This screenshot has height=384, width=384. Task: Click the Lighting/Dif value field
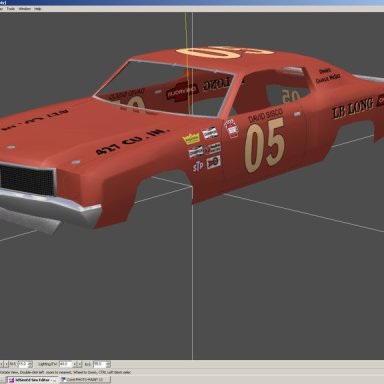click(x=66, y=364)
